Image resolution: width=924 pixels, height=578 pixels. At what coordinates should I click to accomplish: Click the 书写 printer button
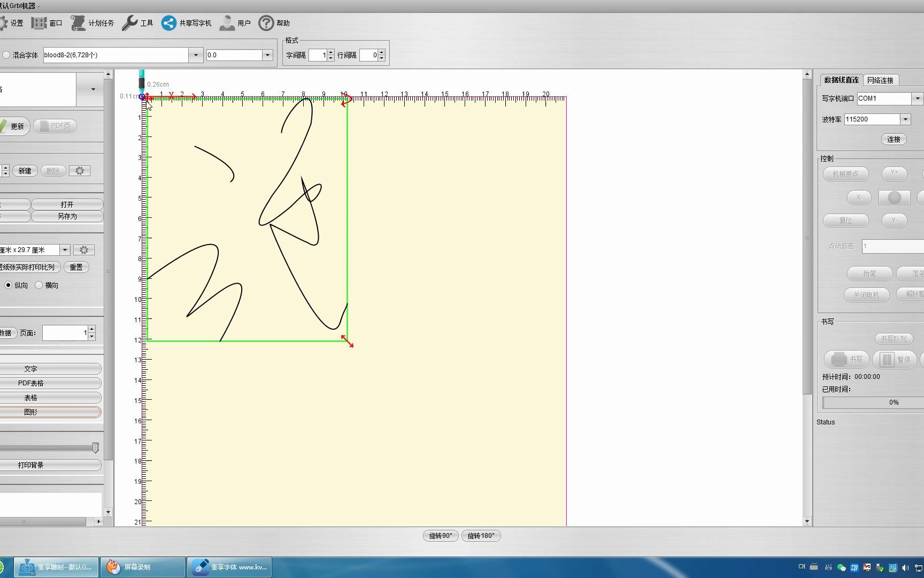[848, 359]
